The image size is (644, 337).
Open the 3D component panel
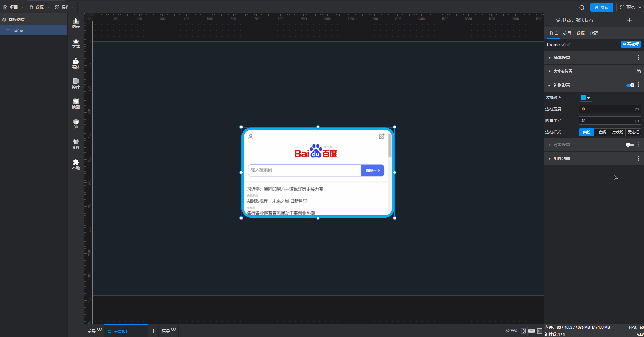tap(76, 124)
